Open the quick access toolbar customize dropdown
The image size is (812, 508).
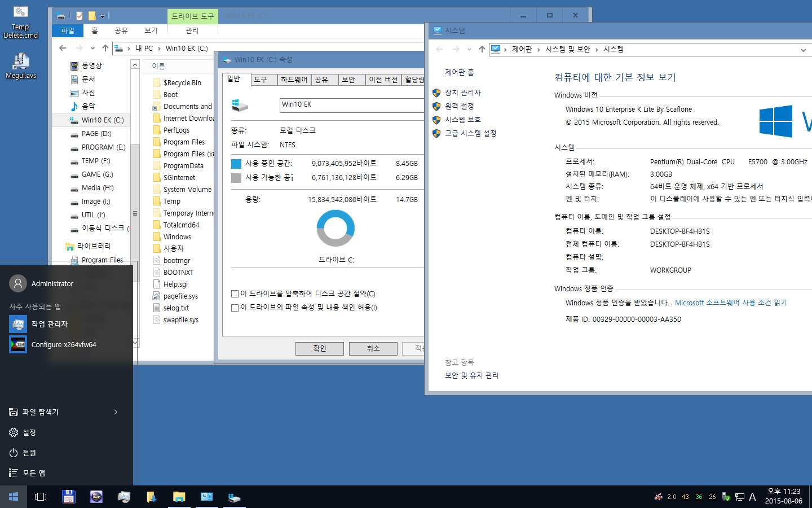pos(102,16)
